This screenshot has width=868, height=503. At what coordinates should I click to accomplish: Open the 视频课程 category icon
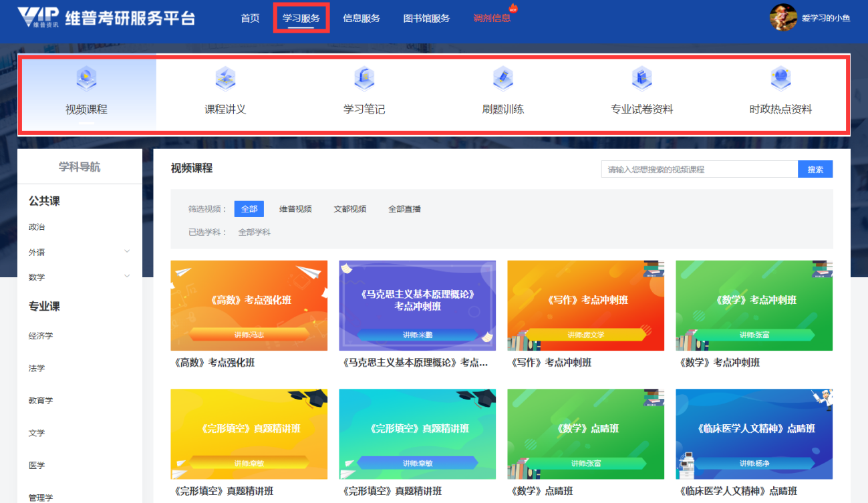pos(86,79)
